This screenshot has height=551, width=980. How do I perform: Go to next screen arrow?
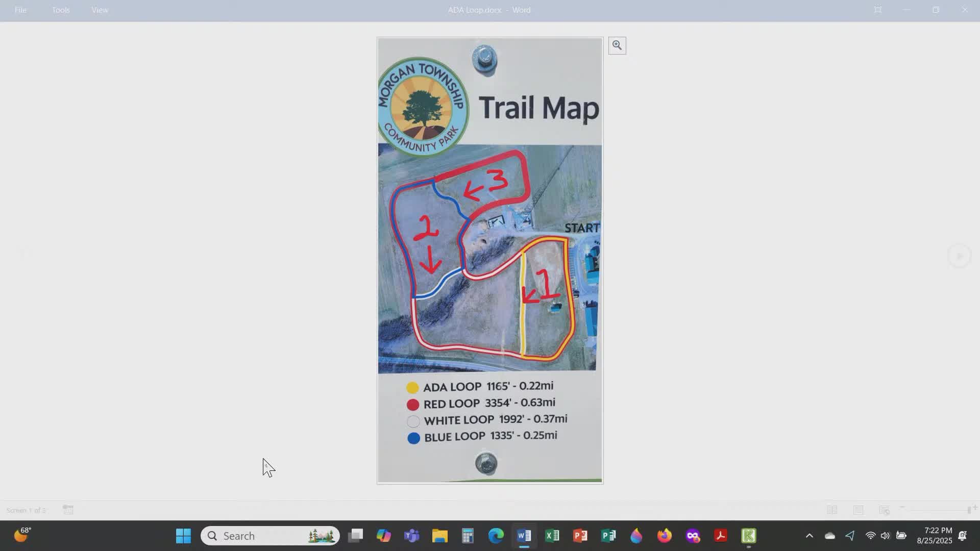tap(959, 256)
